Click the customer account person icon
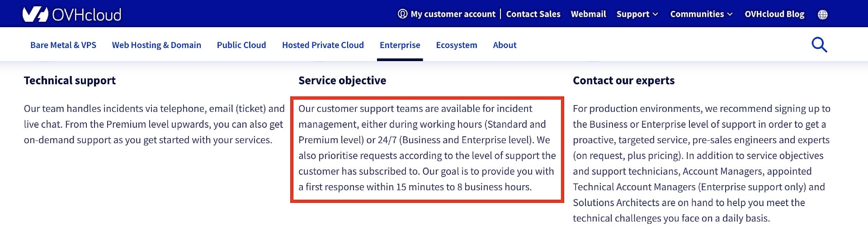Viewport: 868px width, 250px height. pos(402,14)
